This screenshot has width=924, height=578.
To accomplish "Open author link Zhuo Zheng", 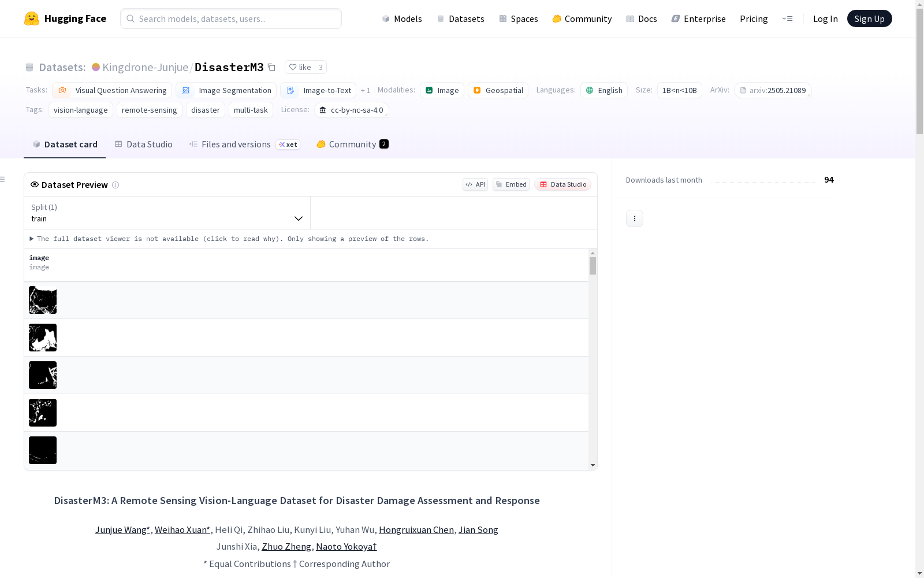I will coord(286,547).
